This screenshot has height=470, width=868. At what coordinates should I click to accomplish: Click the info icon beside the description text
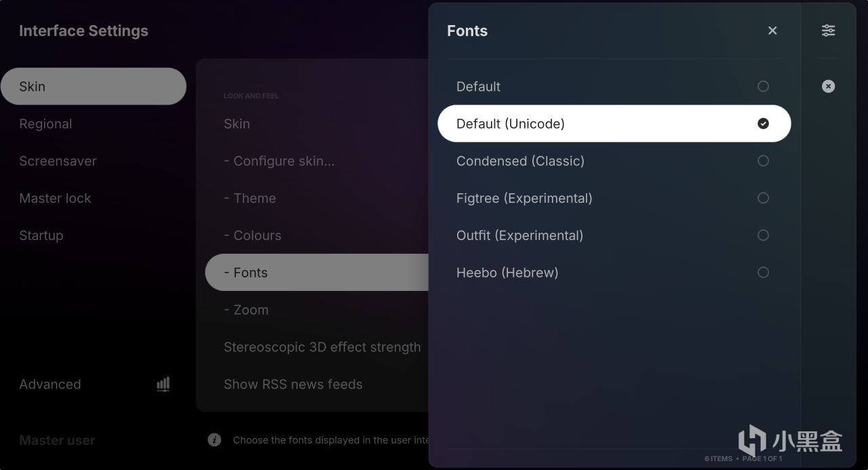click(x=214, y=439)
